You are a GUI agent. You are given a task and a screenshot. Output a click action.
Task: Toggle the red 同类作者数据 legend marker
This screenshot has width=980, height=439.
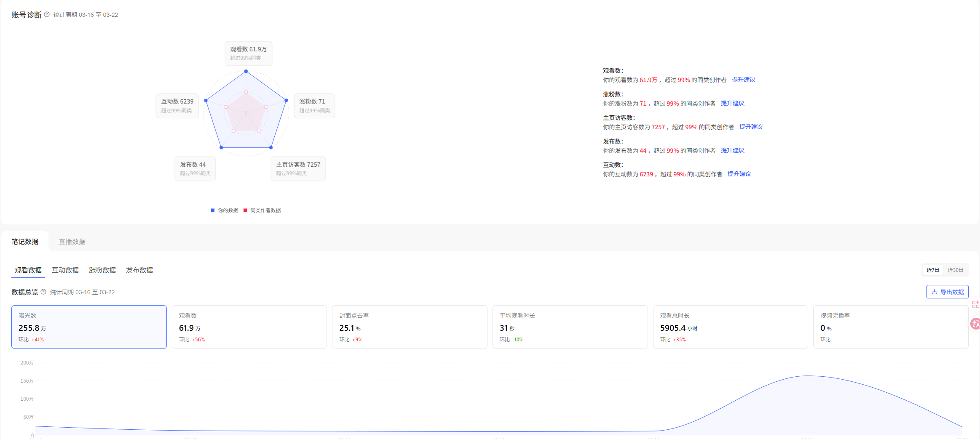(245, 210)
